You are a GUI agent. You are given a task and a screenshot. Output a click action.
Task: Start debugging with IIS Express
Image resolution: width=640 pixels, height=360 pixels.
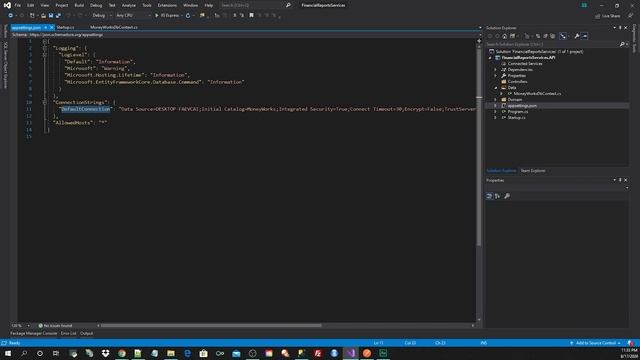pyautogui.click(x=167, y=16)
